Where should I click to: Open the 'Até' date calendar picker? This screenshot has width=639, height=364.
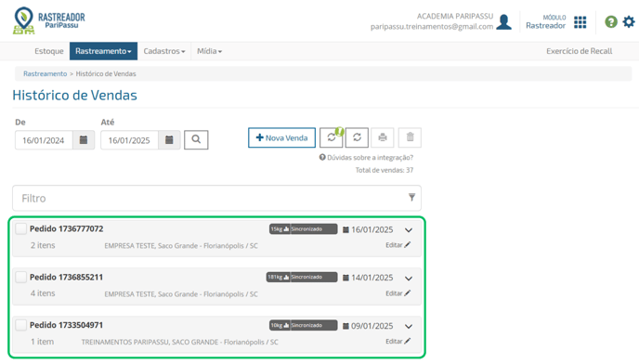pyautogui.click(x=169, y=140)
